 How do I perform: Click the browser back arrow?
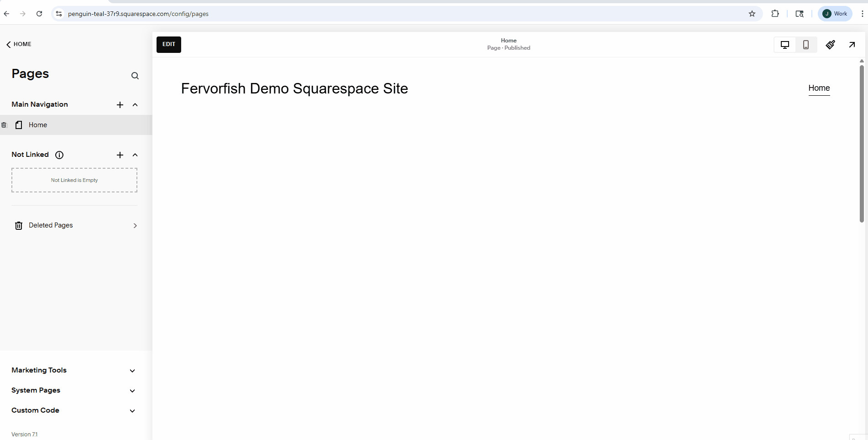[6, 14]
